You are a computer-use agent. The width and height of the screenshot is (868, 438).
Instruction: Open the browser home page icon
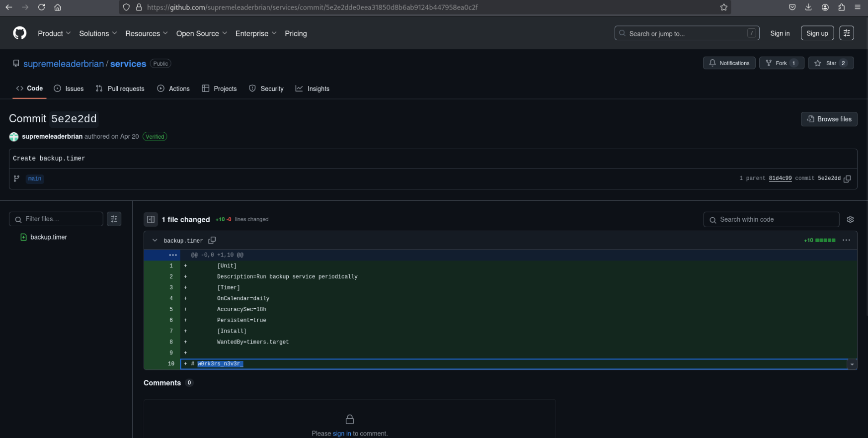click(x=58, y=7)
